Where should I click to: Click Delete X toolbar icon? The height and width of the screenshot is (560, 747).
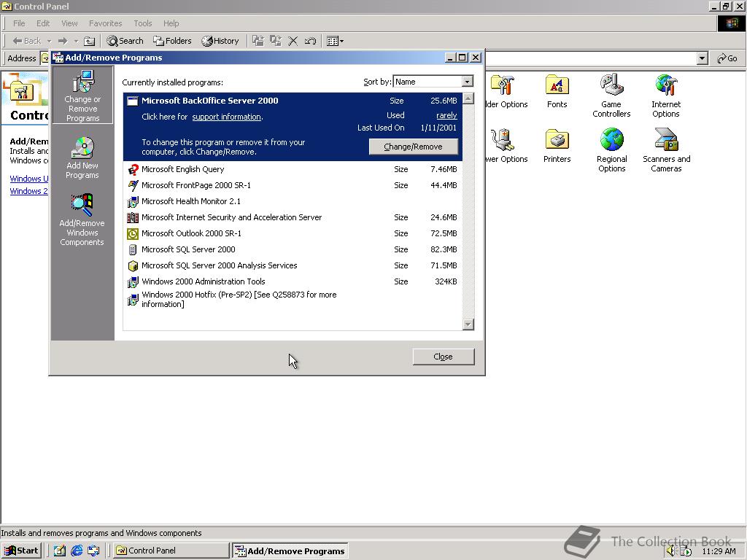click(x=293, y=41)
